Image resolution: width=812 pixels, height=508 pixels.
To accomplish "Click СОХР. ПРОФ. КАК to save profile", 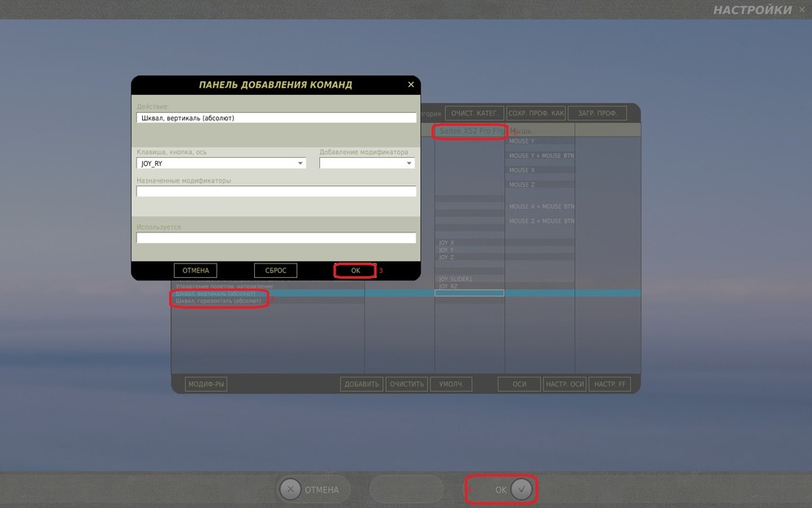I will (536, 113).
